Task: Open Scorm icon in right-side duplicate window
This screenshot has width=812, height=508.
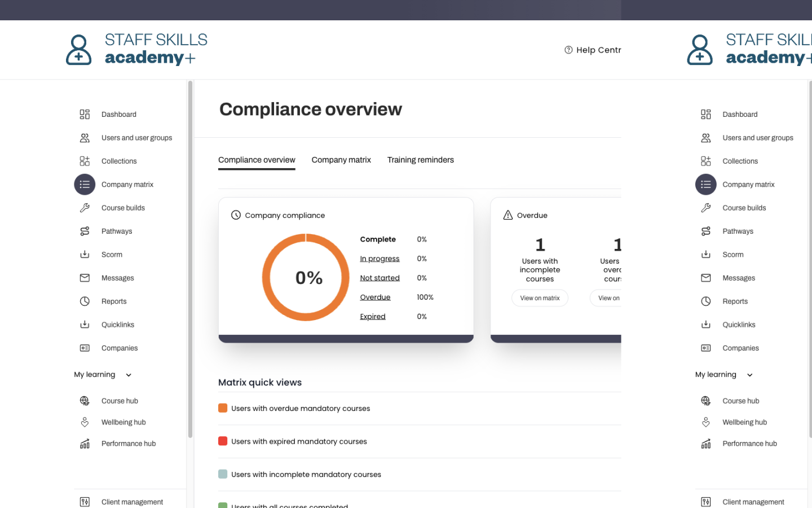Action: pyautogui.click(x=706, y=255)
